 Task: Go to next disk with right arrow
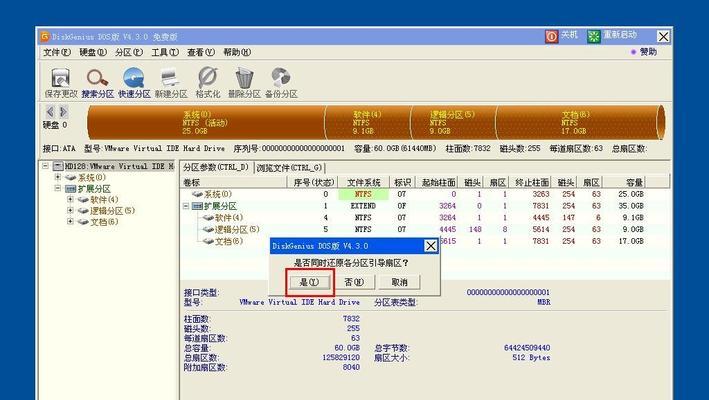click(x=63, y=112)
